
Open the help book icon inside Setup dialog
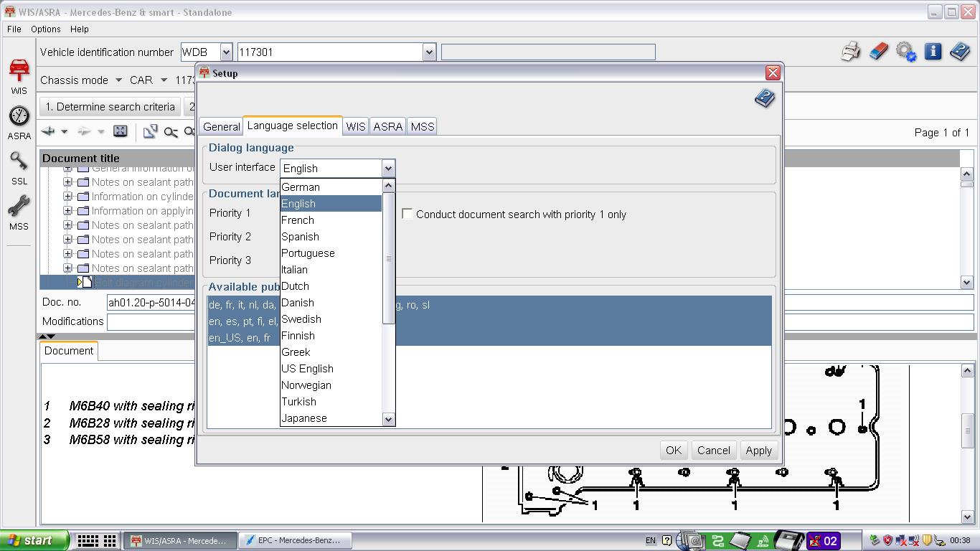(765, 98)
